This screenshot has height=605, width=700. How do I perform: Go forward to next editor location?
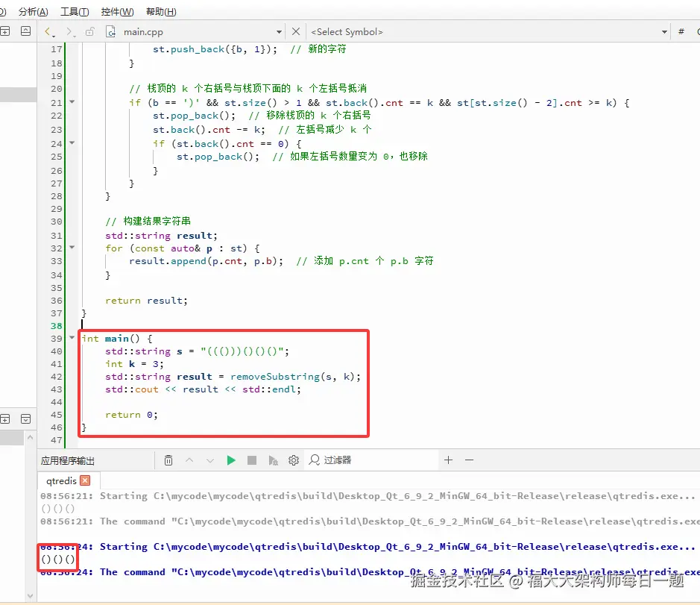coord(70,31)
